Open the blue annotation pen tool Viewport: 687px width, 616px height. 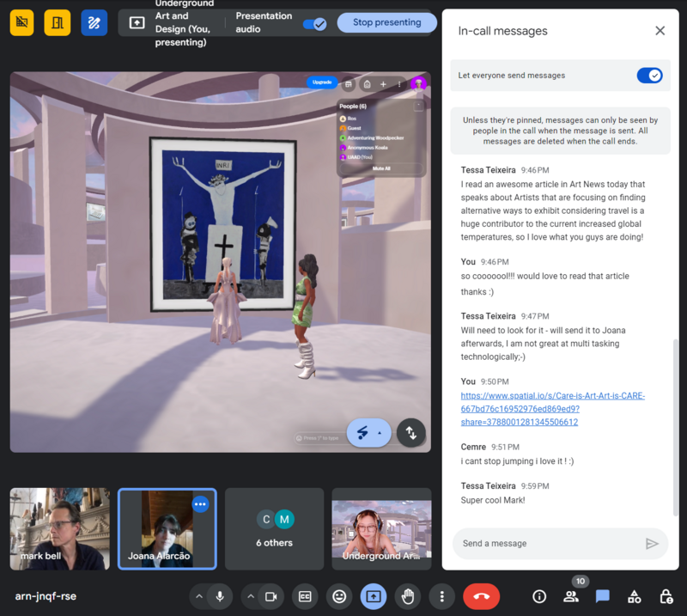[x=94, y=22]
